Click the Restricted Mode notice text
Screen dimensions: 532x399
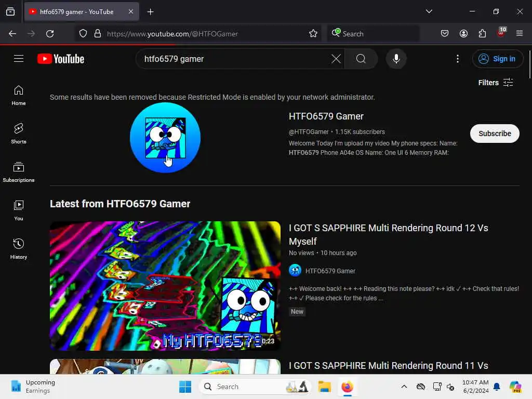pyautogui.click(x=212, y=97)
